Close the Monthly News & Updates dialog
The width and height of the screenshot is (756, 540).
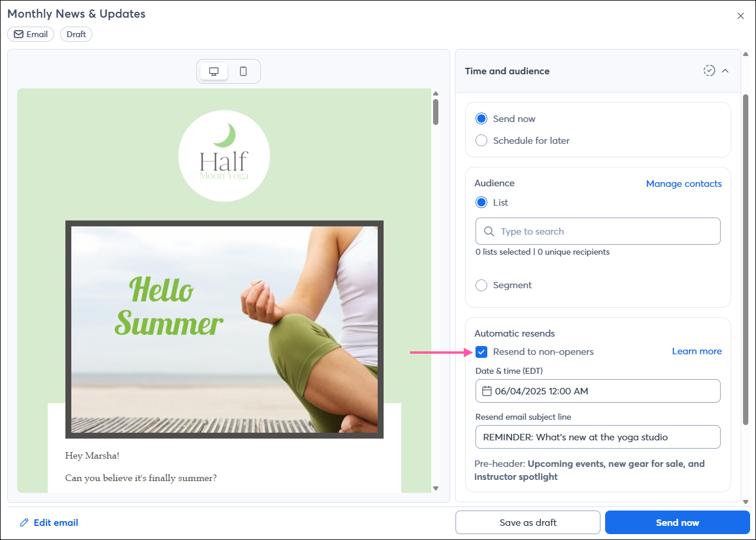tap(741, 16)
